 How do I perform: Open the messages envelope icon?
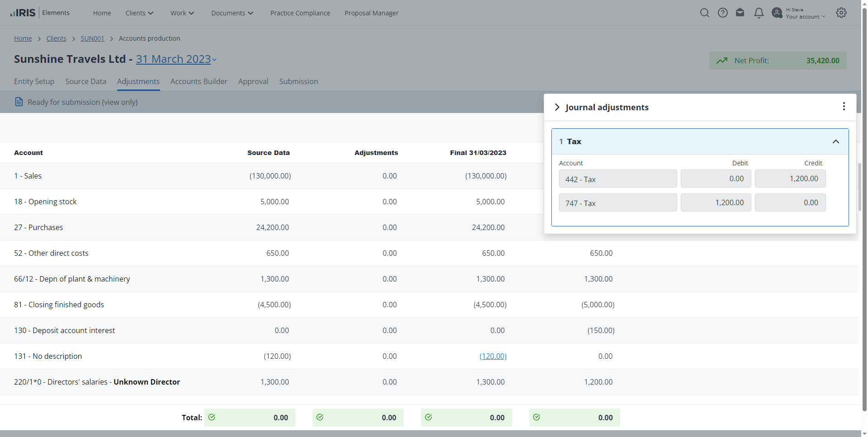pos(740,13)
